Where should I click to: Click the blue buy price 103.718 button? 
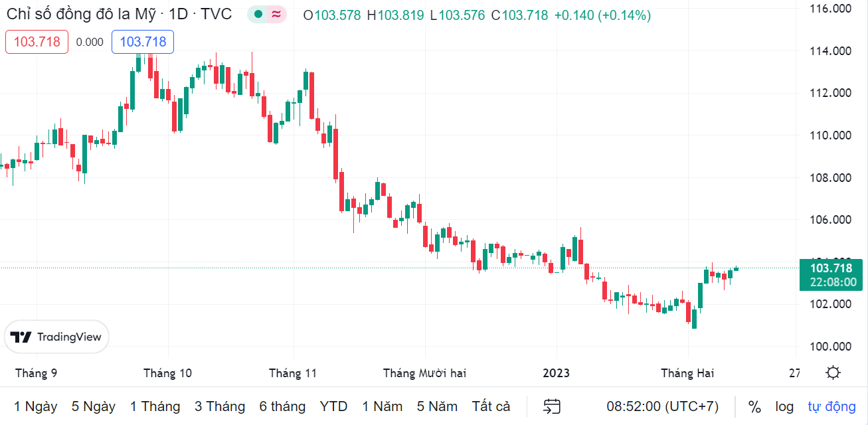pos(143,42)
